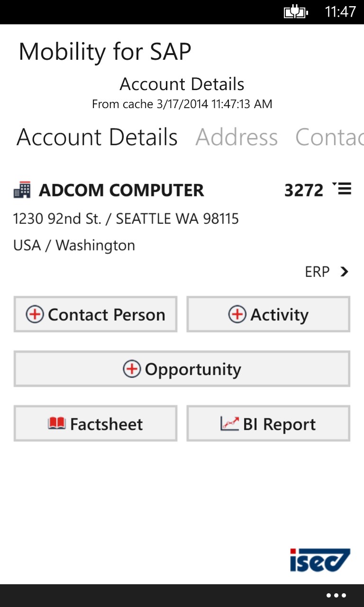Image resolution: width=364 pixels, height=607 pixels.
Task: Open the BI Report button text
Action: tap(279, 424)
